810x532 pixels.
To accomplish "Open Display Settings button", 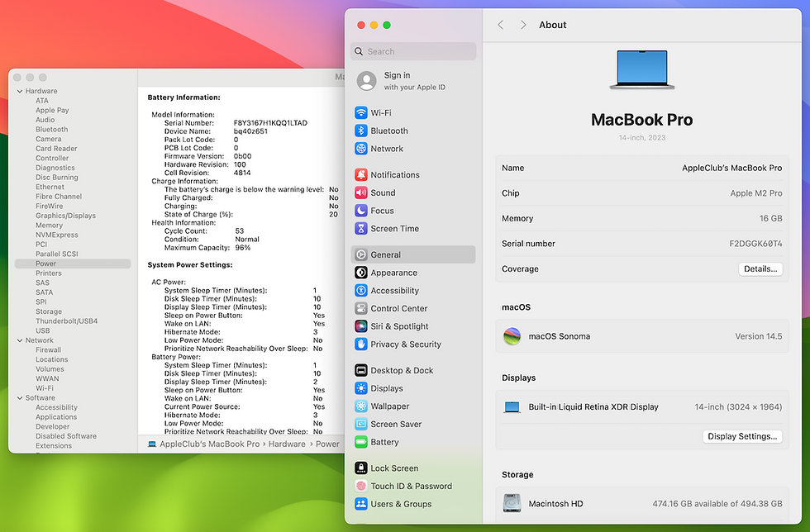I will 742,436.
